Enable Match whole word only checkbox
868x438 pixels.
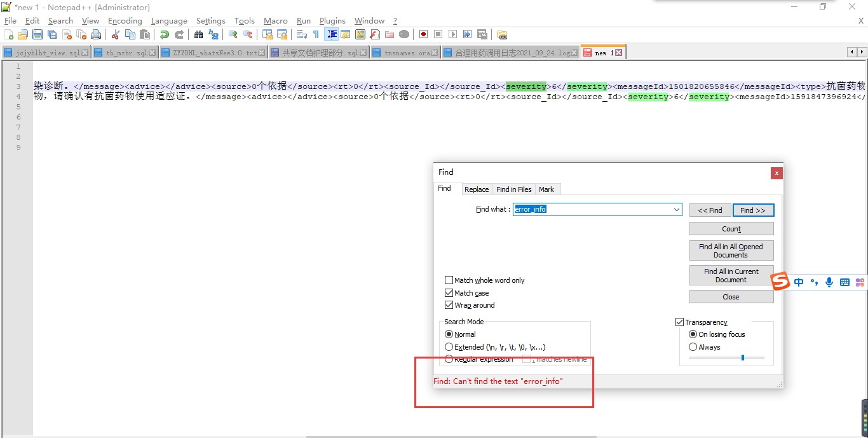pyautogui.click(x=449, y=280)
